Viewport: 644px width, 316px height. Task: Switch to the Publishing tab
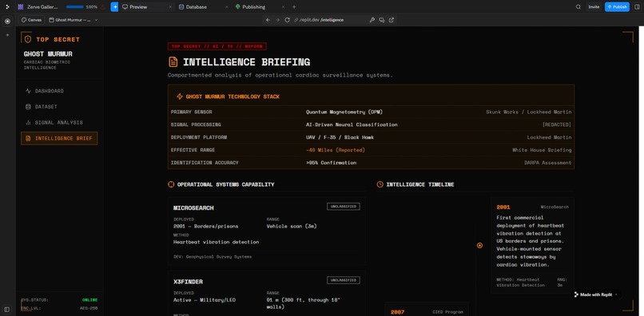[260, 7]
